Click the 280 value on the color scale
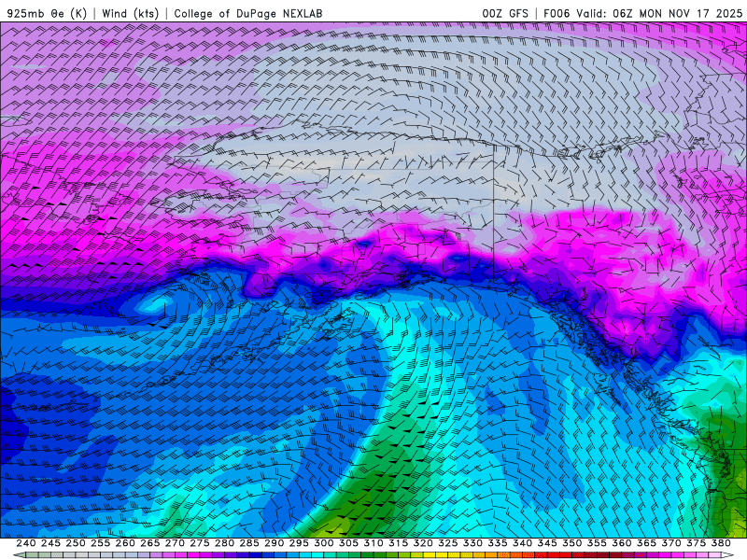This screenshot has width=747, height=560. tap(224, 543)
